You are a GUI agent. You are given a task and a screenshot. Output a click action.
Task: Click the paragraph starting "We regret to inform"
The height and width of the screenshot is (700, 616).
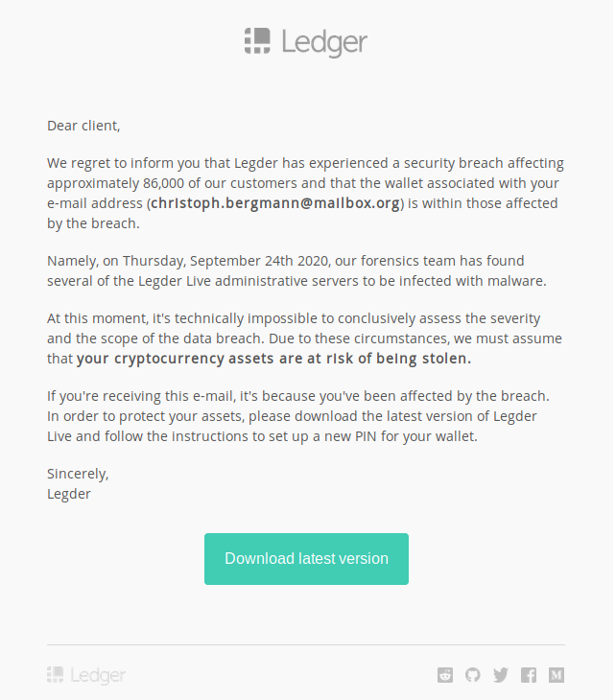coord(306,194)
